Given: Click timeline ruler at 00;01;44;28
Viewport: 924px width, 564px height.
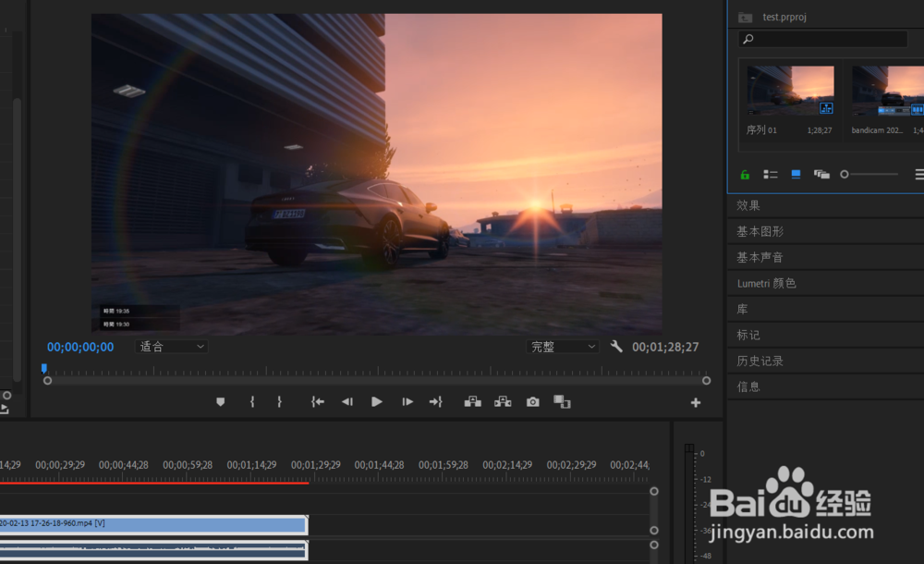Looking at the screenshot, I should pos(379,465).
